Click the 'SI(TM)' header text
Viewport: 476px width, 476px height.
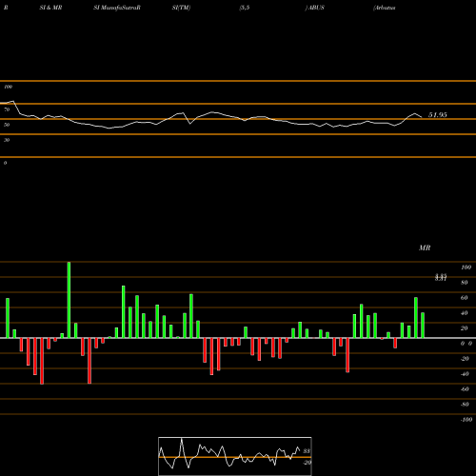tap(181, 8)
